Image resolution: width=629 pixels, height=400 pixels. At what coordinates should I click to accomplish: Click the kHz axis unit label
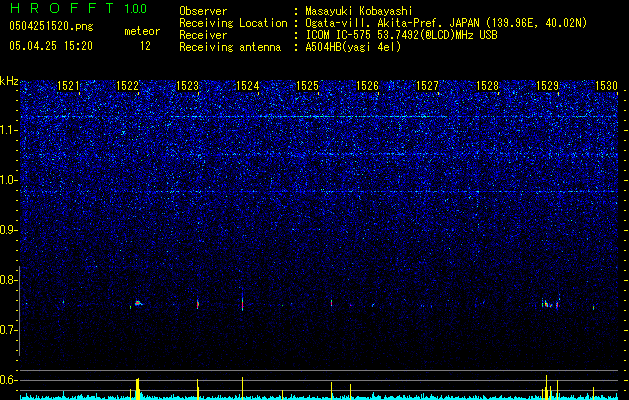[9, 81]
